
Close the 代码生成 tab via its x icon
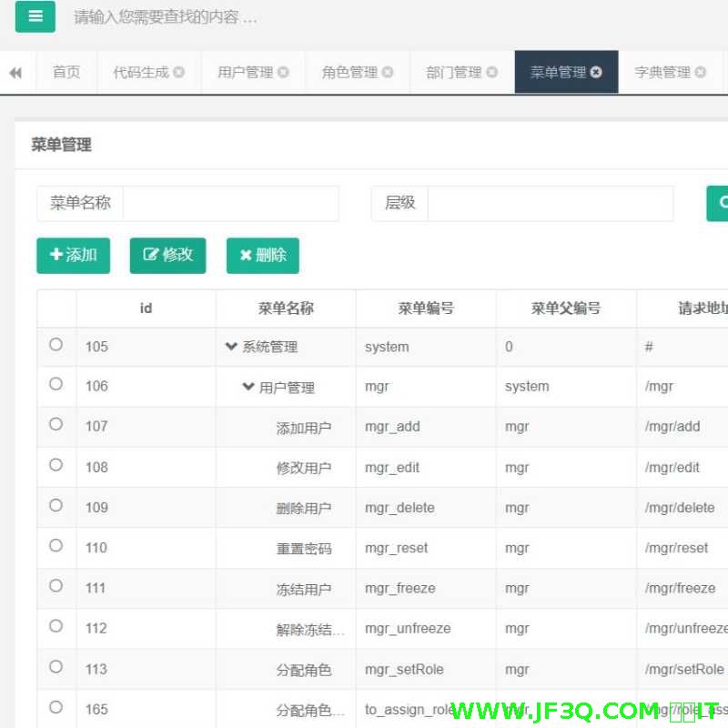click(x=177, y=72)
